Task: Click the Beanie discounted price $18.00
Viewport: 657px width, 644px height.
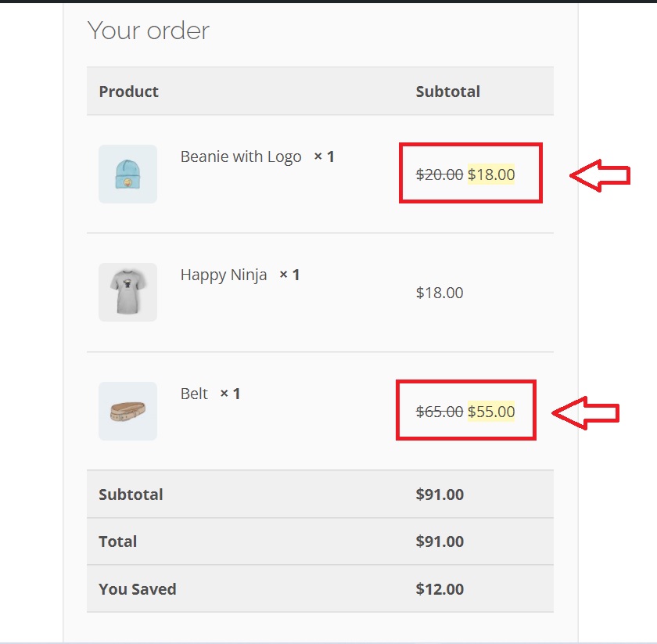Action: (491, 174)
